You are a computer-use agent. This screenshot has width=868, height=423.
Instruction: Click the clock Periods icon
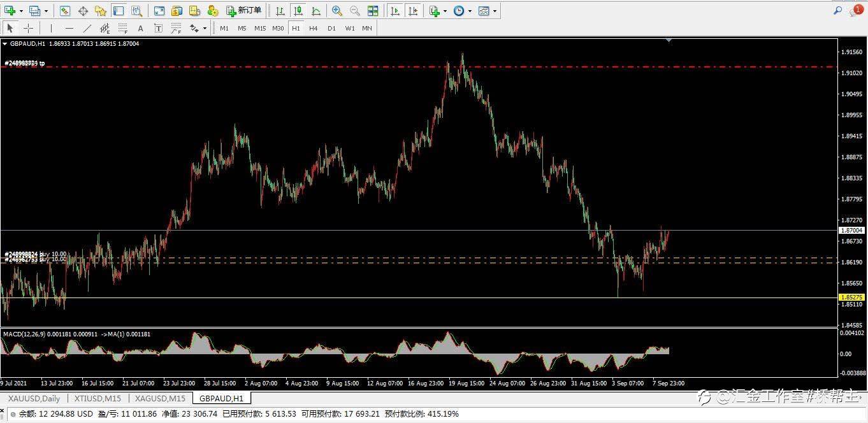pos(459,11)
